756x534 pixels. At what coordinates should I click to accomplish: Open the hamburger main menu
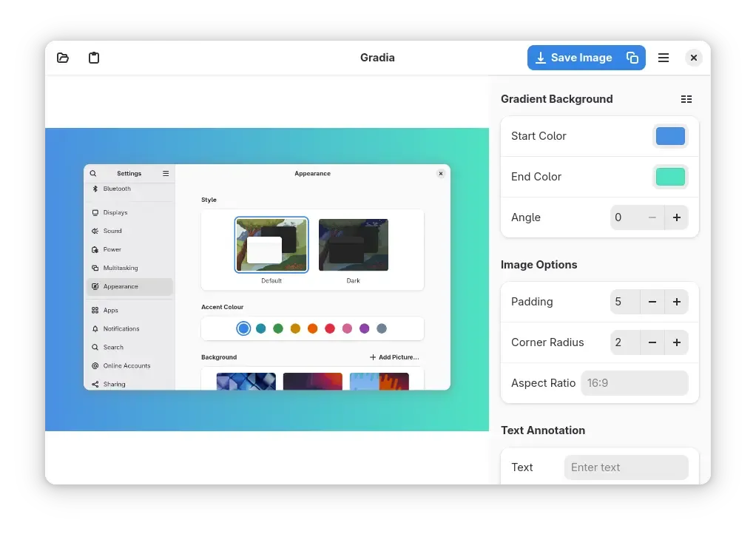(x=664, y=58)
